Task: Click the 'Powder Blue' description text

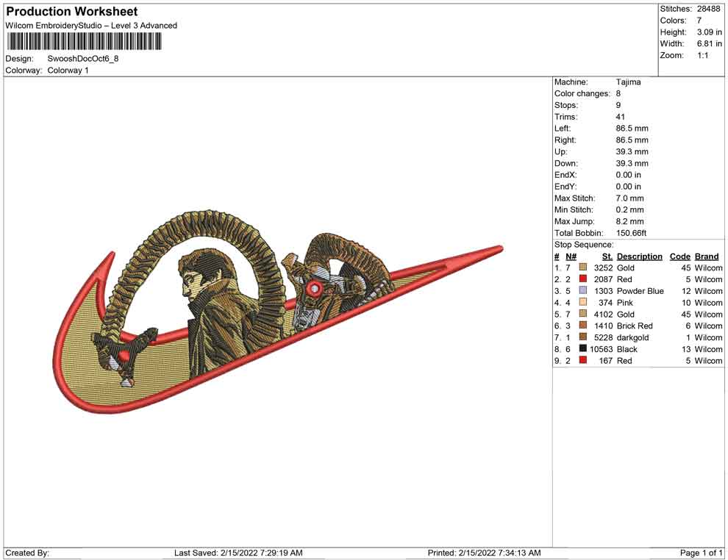Action: (640, 291)
